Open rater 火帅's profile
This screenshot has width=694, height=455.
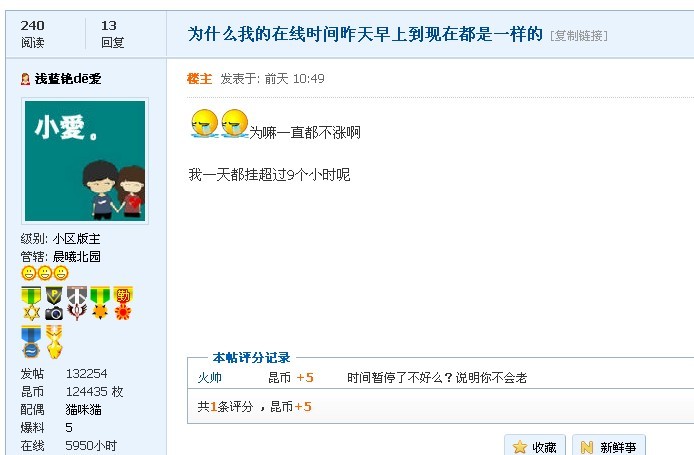coord(209,378)
